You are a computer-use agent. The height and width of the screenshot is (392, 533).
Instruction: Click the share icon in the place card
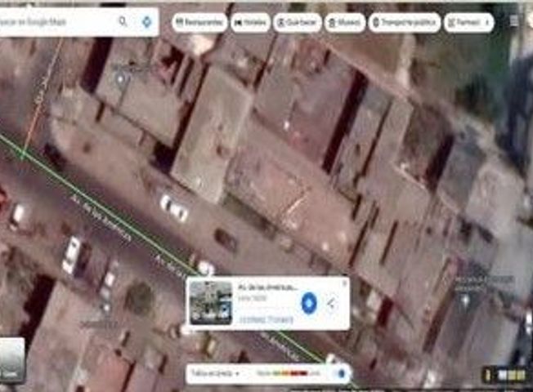coord(332,303)
